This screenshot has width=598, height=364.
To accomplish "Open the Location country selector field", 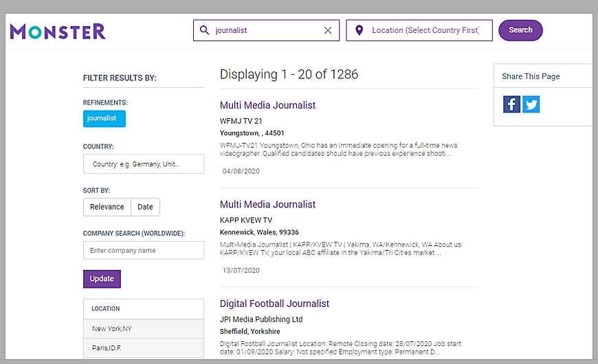I will point(425,30).
